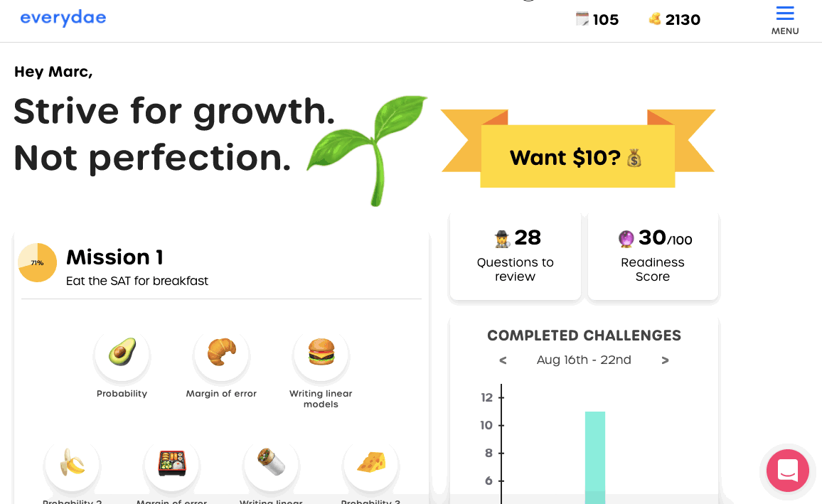This screenshot has height=504, width=822.
Task: Start the burger Writing linear models challenge
Action: pos(321,353)
